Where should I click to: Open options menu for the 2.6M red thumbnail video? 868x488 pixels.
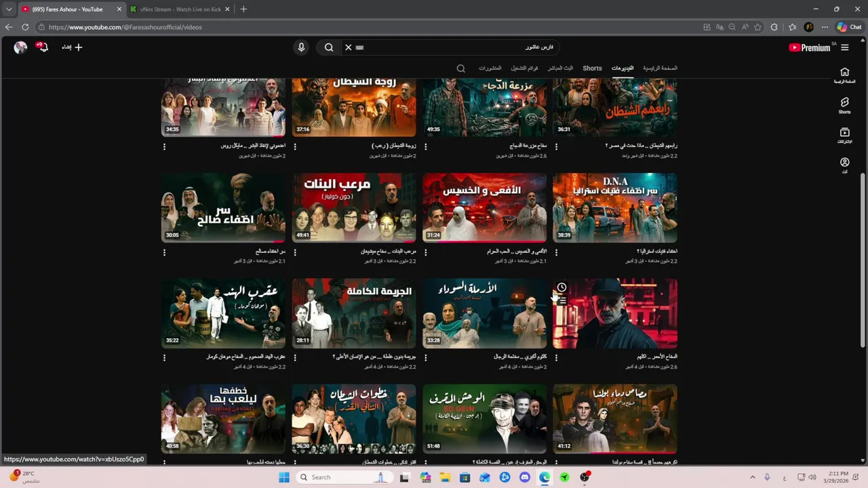click(556, 357)
